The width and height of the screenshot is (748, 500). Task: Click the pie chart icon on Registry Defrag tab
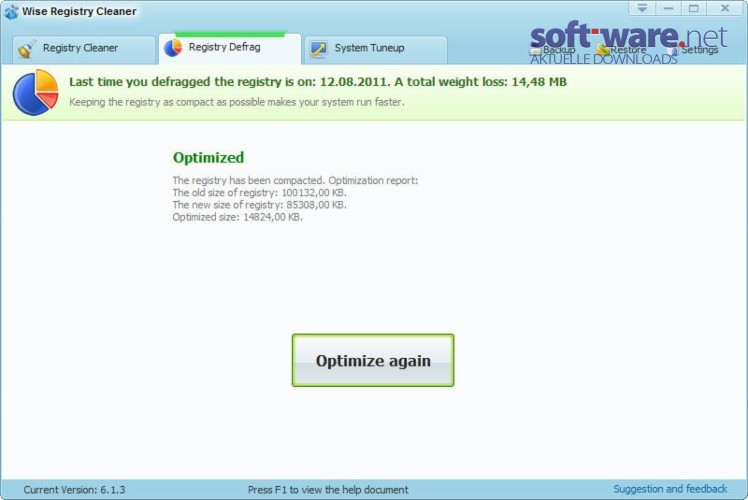click(x=173, y=48)
